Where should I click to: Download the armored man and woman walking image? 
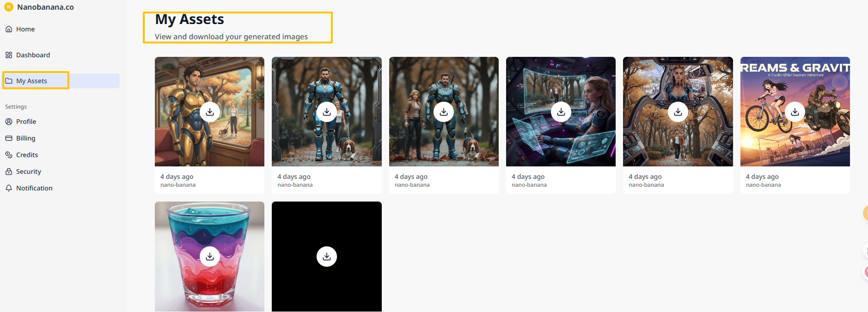(444, 112)
